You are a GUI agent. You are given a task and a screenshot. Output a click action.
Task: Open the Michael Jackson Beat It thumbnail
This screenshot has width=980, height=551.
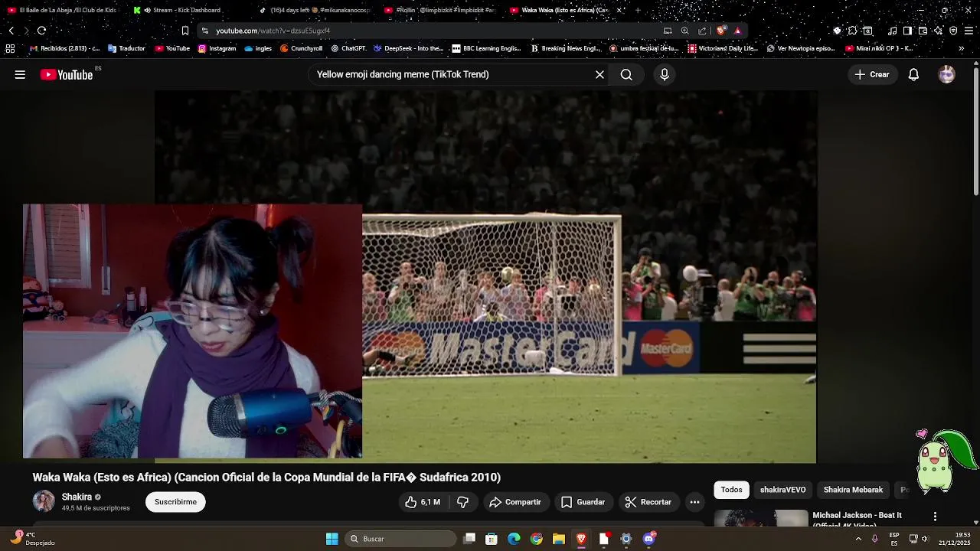(x=761, y=518)
